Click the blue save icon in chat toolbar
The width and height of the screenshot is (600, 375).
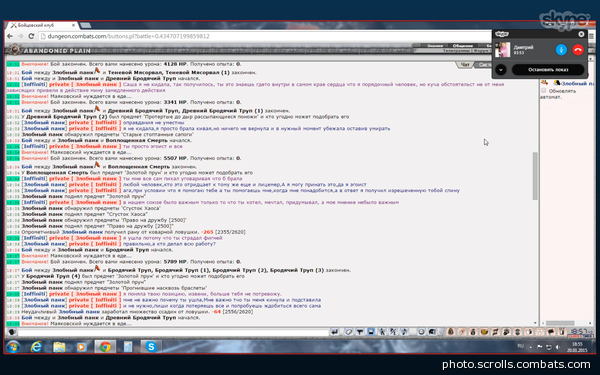[x=371, y=332]
